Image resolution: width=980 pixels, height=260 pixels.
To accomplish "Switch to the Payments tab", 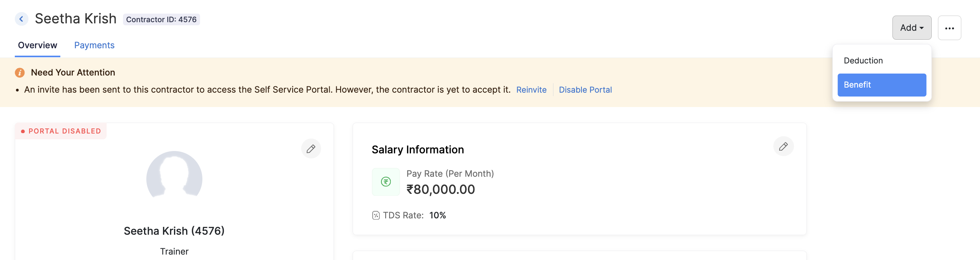I will coord(94,46).
